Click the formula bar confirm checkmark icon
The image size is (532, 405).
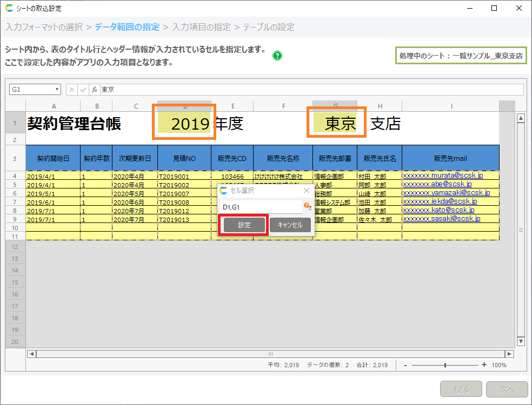tap(83, 90)
